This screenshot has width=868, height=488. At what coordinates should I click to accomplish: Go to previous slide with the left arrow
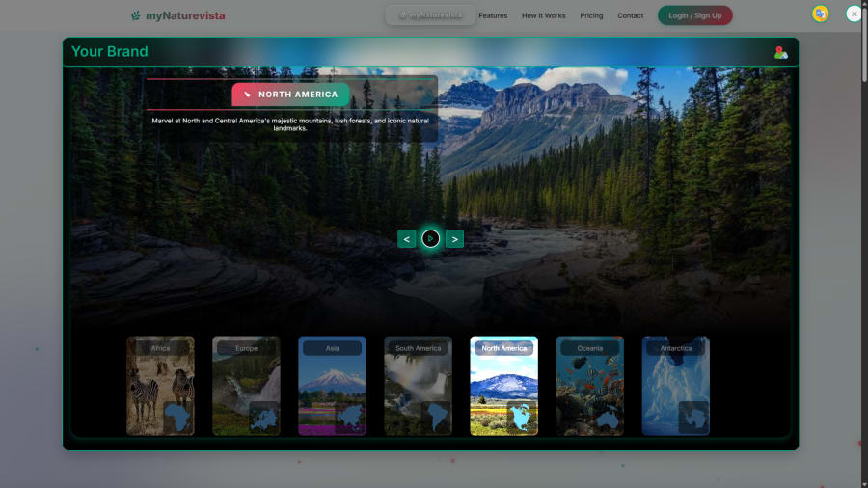pyautogui.click(x=407, y=239)
